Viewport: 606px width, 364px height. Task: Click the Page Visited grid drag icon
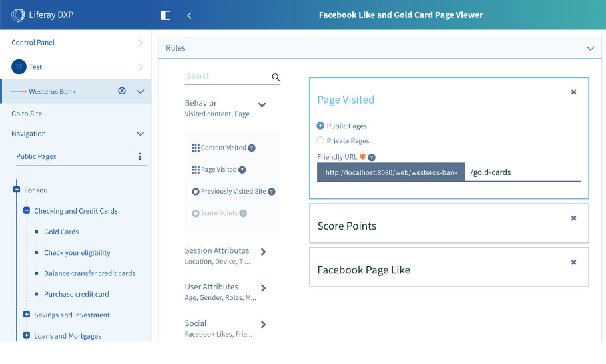pyautogui.click(x=196, y=170)
